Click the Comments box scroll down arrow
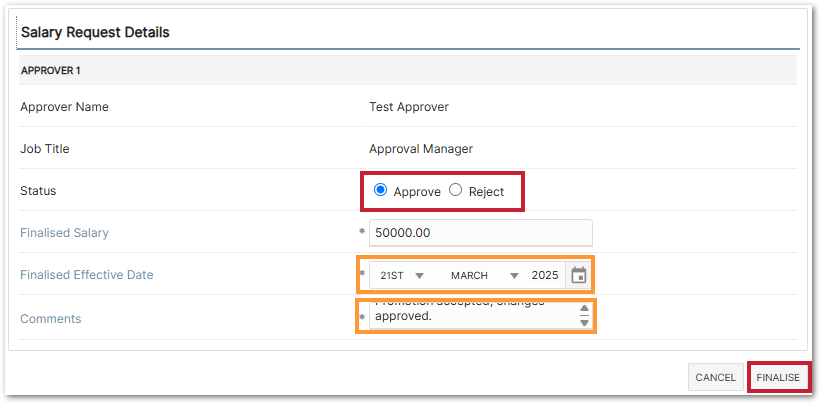The image size is (823, 404). (584, 323)
